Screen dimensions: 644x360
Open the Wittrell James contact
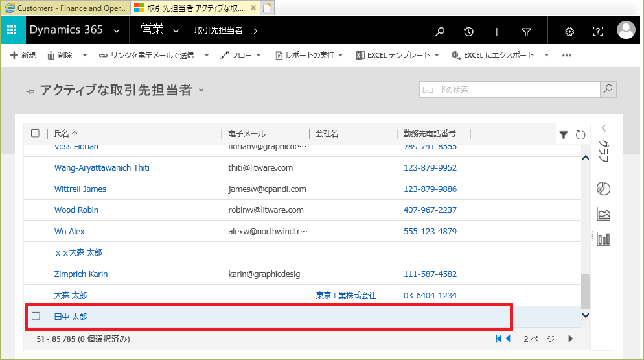pyautogui.click(x=80, y=189)
